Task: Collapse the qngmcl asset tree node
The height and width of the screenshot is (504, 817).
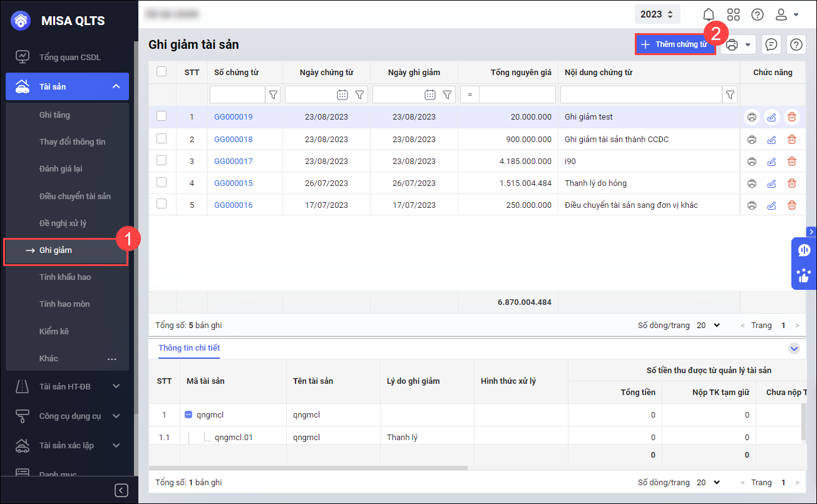Action: click(x=188, y=414)
